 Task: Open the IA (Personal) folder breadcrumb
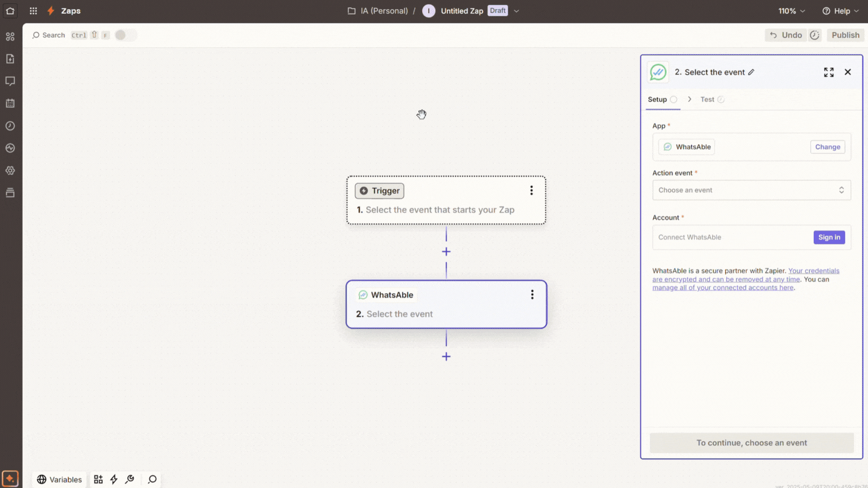(384, 11)
